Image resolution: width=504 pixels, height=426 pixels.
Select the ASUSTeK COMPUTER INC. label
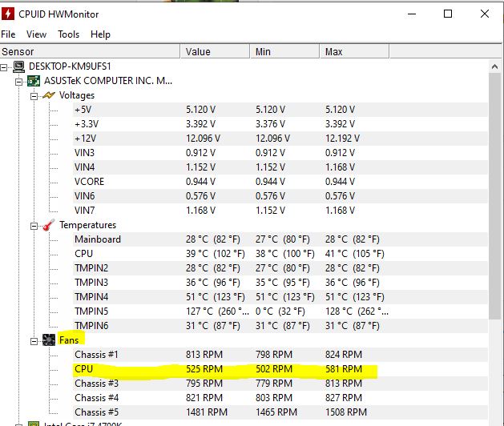coord(108,81)
